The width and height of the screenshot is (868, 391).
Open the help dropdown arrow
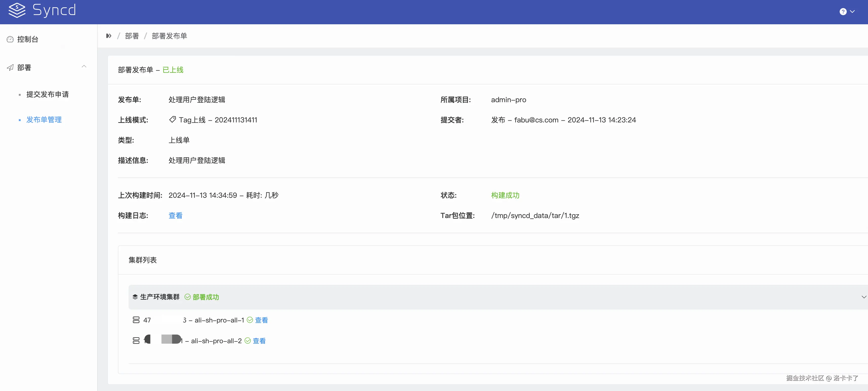(x=853, y=12)
